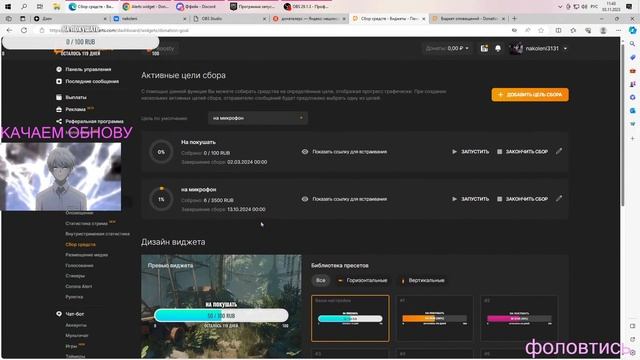Show embed link for На покушать goal
640x360 pixels.
[x=344, y=152]
